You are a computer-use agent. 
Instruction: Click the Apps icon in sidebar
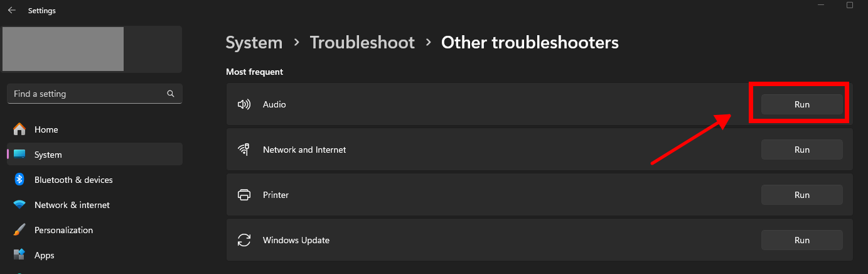(19, 255)
